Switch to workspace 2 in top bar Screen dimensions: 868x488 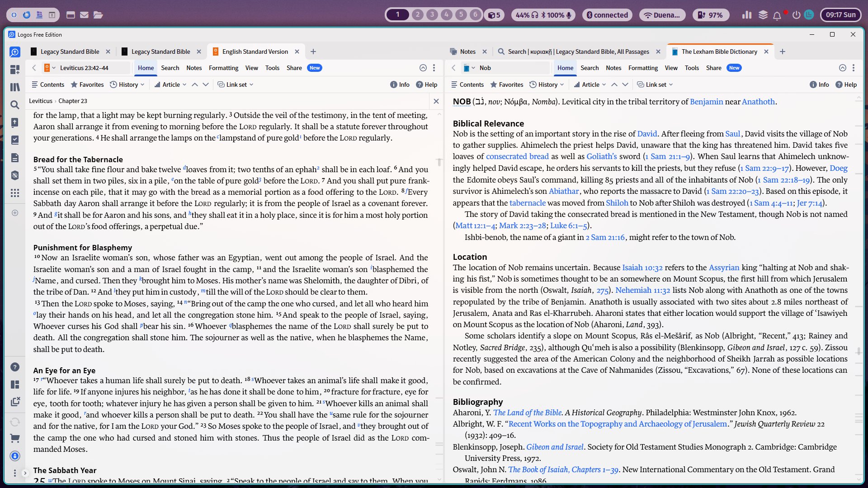pyautogui.click(x=417, y=15)
